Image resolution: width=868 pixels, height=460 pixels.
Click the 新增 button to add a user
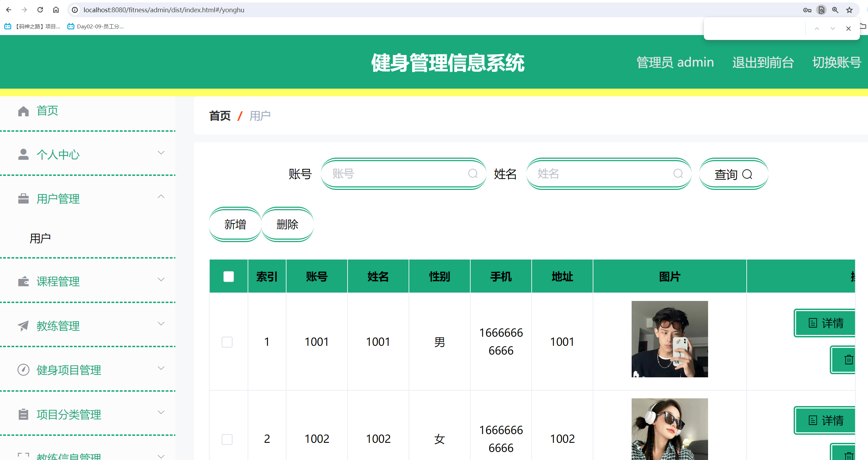point(235,225)
